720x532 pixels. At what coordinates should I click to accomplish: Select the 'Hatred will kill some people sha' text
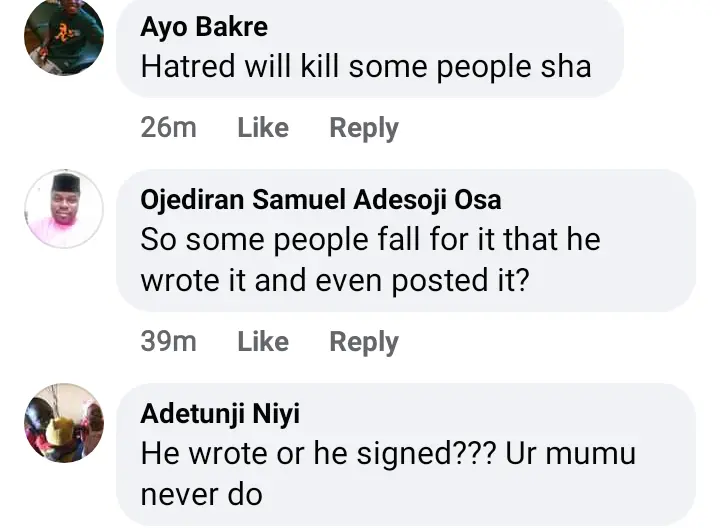(366, 67)
